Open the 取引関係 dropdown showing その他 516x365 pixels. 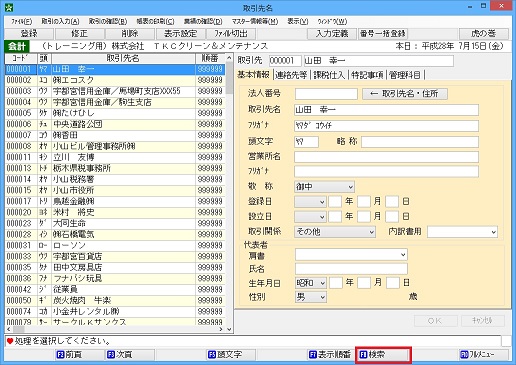pos(335,232)
